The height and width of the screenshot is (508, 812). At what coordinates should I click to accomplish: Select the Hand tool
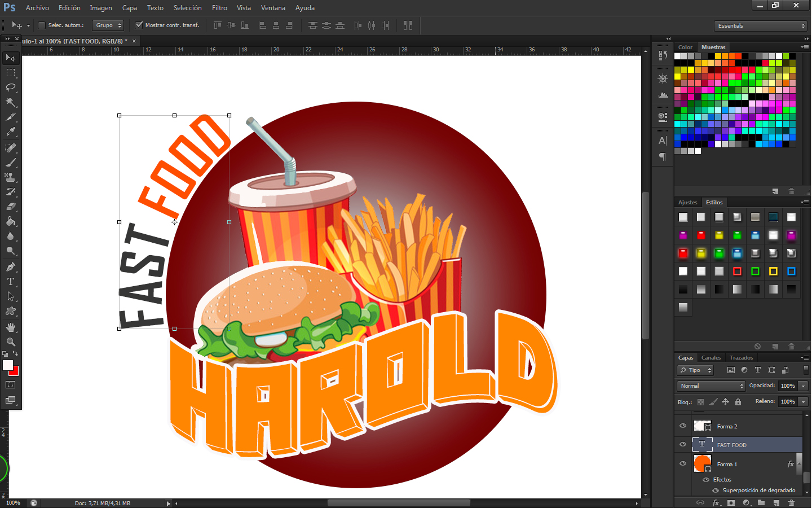(x=11, y=327)
